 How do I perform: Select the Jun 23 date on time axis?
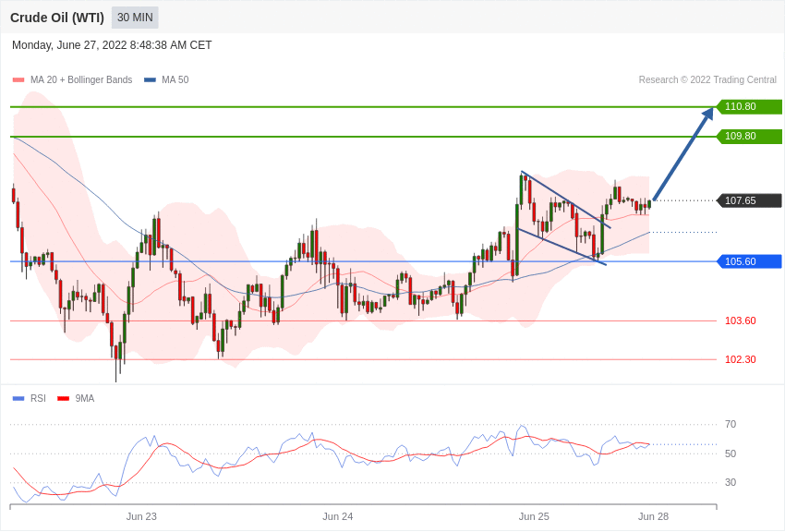click(141, 516)
